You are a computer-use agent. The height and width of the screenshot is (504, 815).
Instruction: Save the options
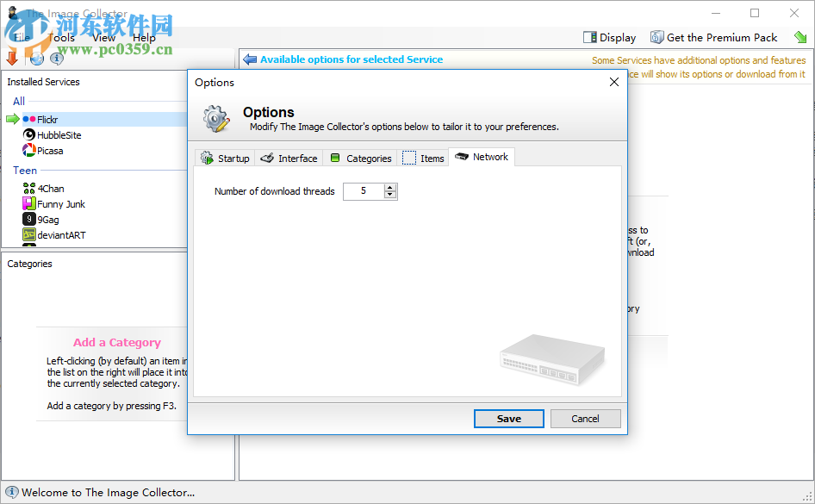[x=509, y=419]
